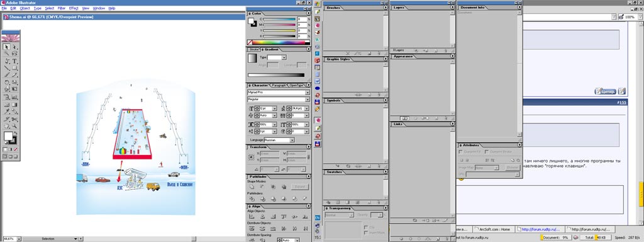This screenshot has height=242, width=644.
Task: Pick a color from CMYK spectrum bar
Action: pyautogui.click(x=279, y=42)
